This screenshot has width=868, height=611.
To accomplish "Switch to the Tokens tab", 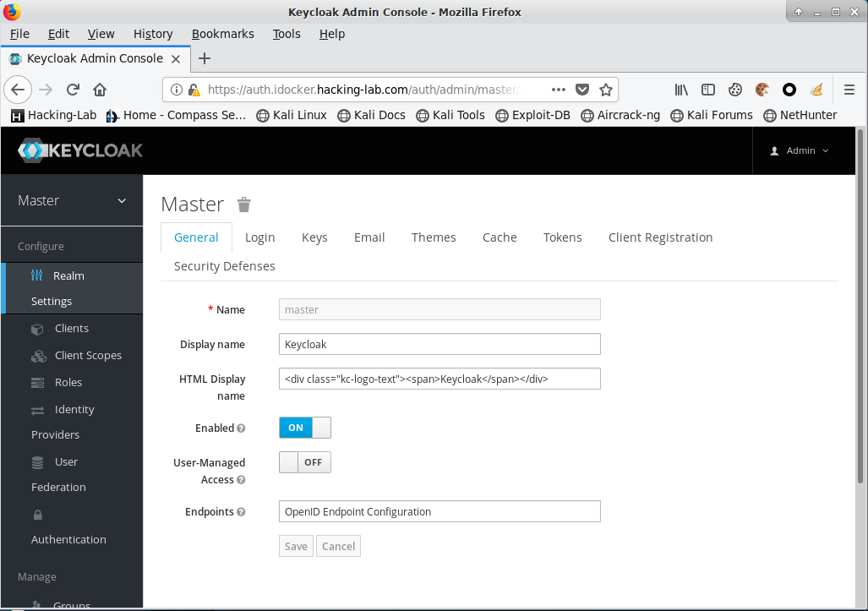I will click(x=562, y=237).
